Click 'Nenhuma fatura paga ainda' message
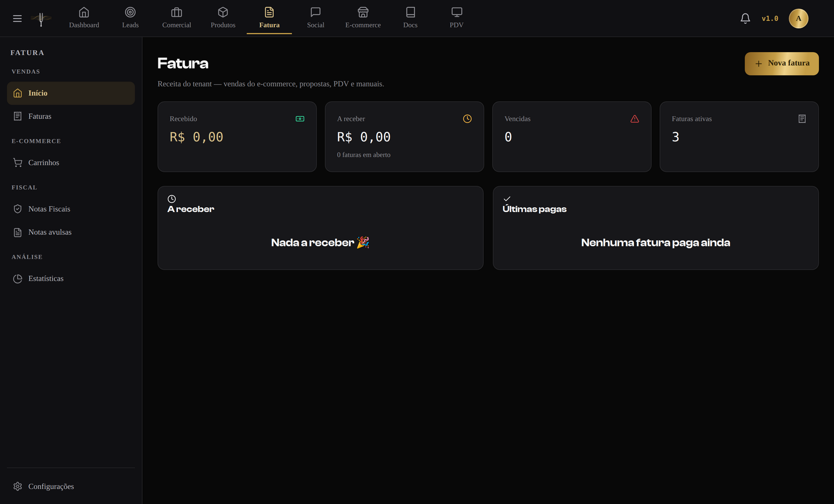The image size is (834, 504). coord(656,243)
